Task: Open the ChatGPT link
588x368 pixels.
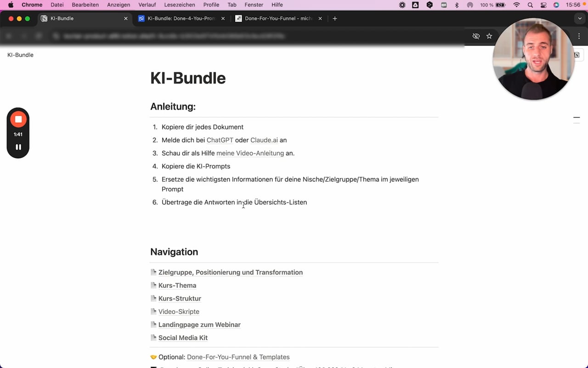Action: pos(220,140)
